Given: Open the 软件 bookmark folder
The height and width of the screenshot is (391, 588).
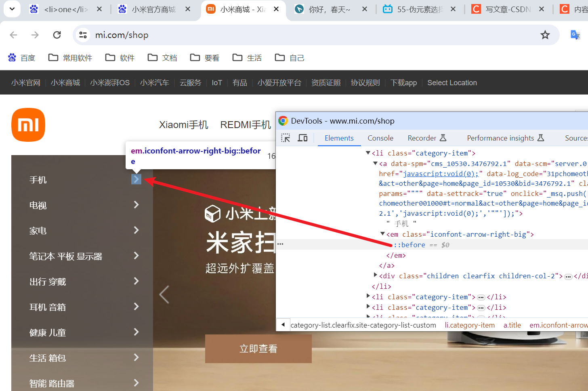Looking at the screenshot, I should 120,58.
